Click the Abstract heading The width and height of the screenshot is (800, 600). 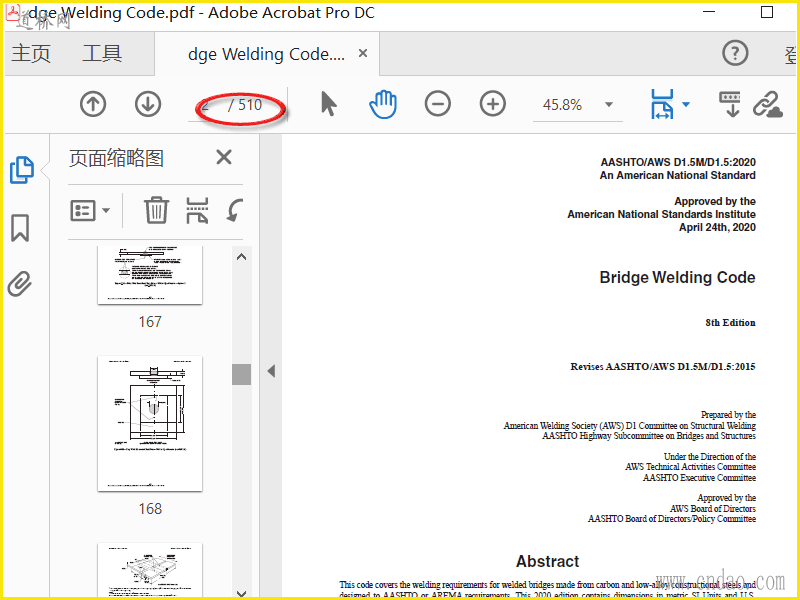[x=547, y=561]
